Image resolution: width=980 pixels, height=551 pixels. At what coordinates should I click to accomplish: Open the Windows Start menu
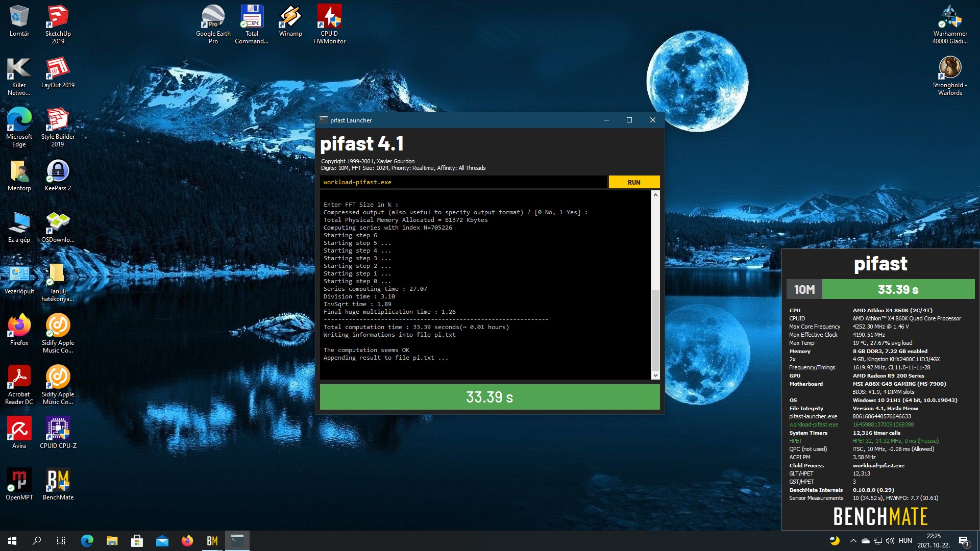tap(12, 541)
